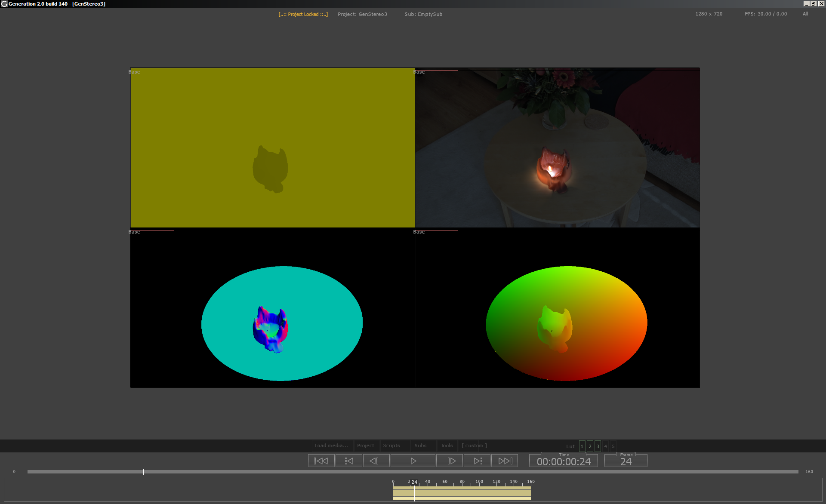Jump to the last frame

[505, 461]
